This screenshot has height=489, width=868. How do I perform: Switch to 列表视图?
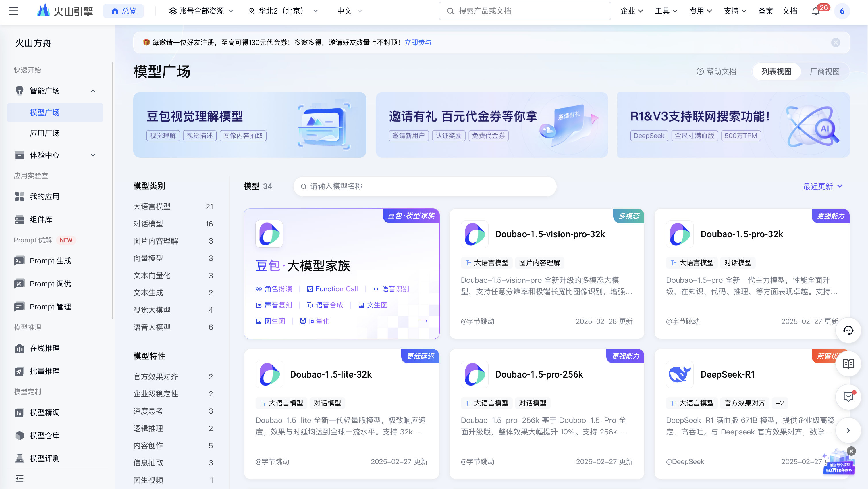click(776, 72)
